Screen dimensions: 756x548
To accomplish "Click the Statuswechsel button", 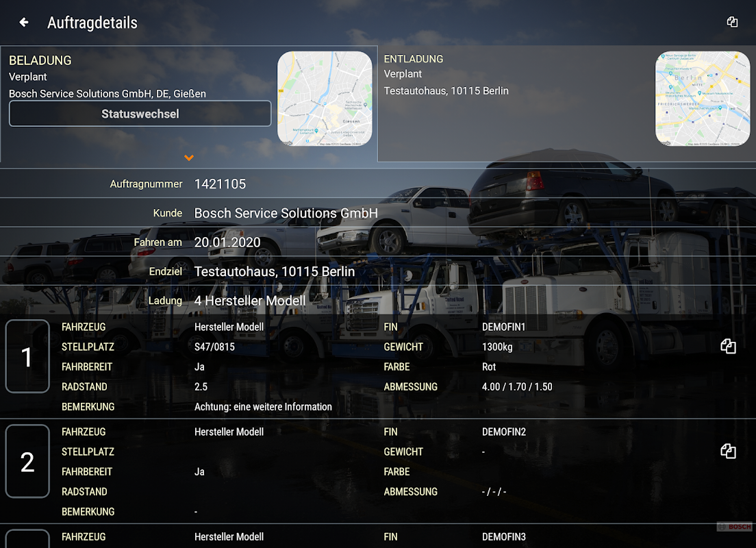I will tap(140, 114).
